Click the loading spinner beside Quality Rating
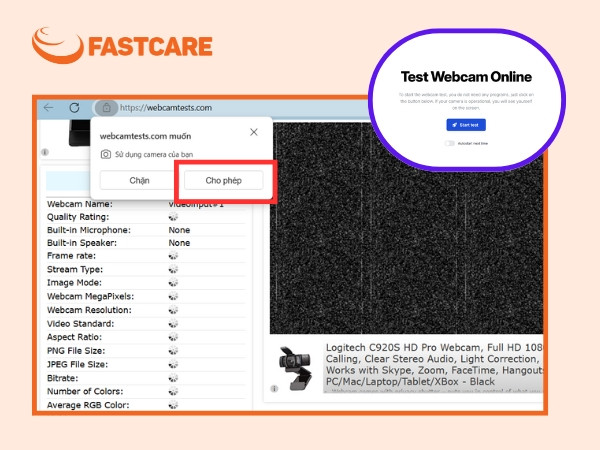 tap(173, 217)
